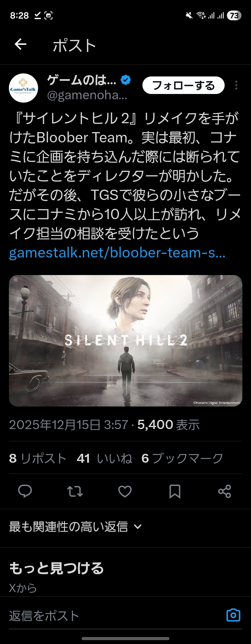
Task: Open the @gamenoha account handle
Action: click(x=87, y=95)
